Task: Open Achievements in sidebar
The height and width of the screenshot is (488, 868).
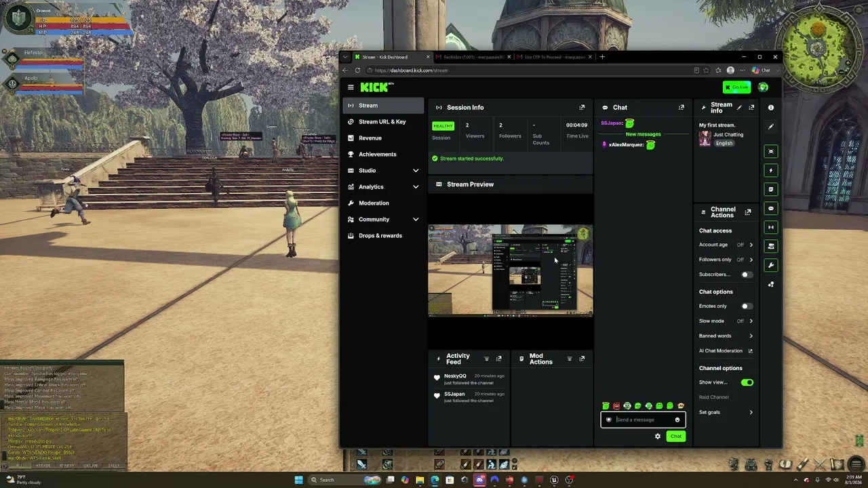Action: pyautogui.click(x=383, y=155)
